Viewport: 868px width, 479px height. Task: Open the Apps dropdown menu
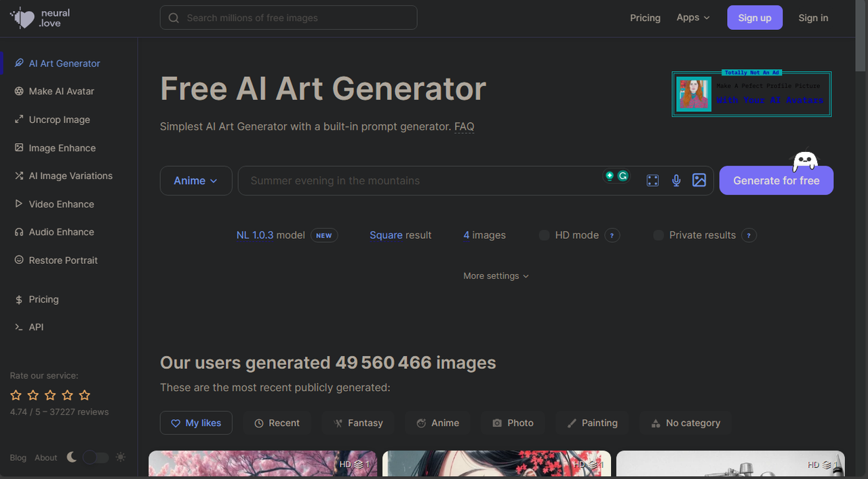[x=693, y=18]
